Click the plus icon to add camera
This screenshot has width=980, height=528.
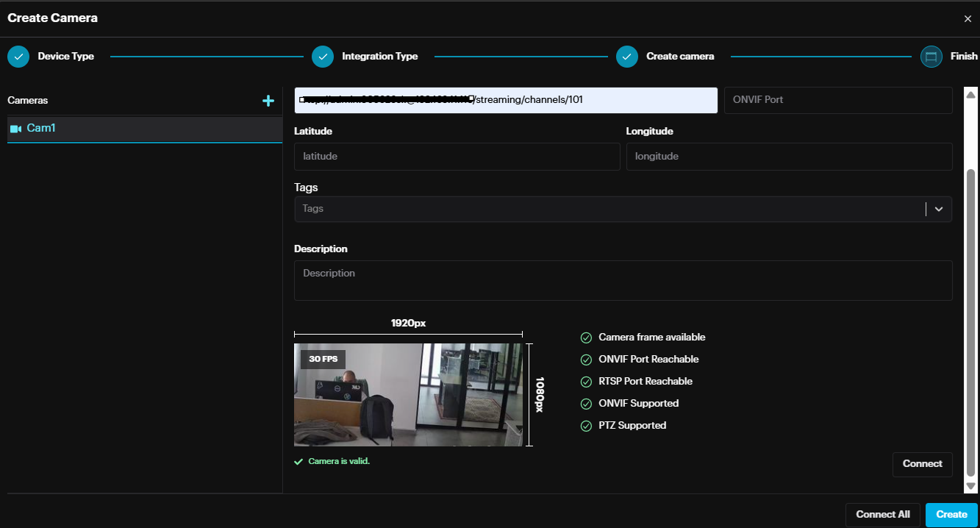(x=268, y=101)
